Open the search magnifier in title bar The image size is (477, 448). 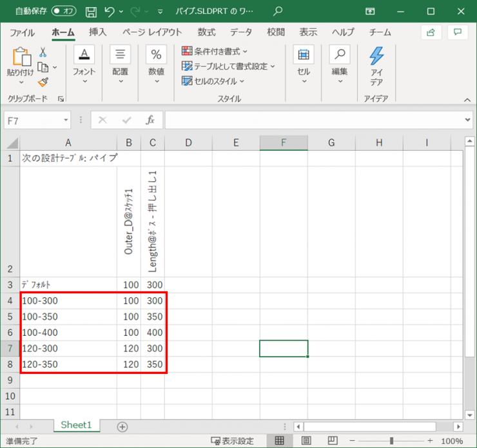tap(278, 12)
